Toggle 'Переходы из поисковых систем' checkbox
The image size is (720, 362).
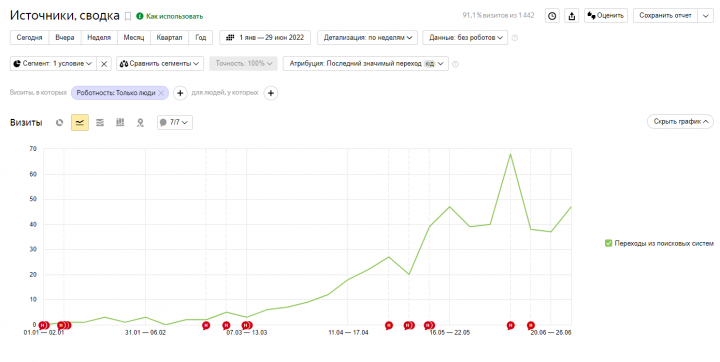[x=608, y=243]
